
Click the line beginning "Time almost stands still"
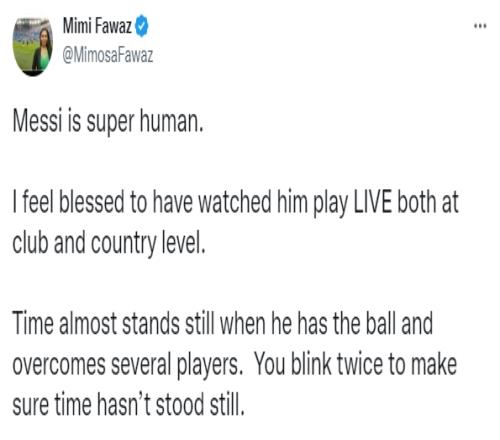(223, 323)
